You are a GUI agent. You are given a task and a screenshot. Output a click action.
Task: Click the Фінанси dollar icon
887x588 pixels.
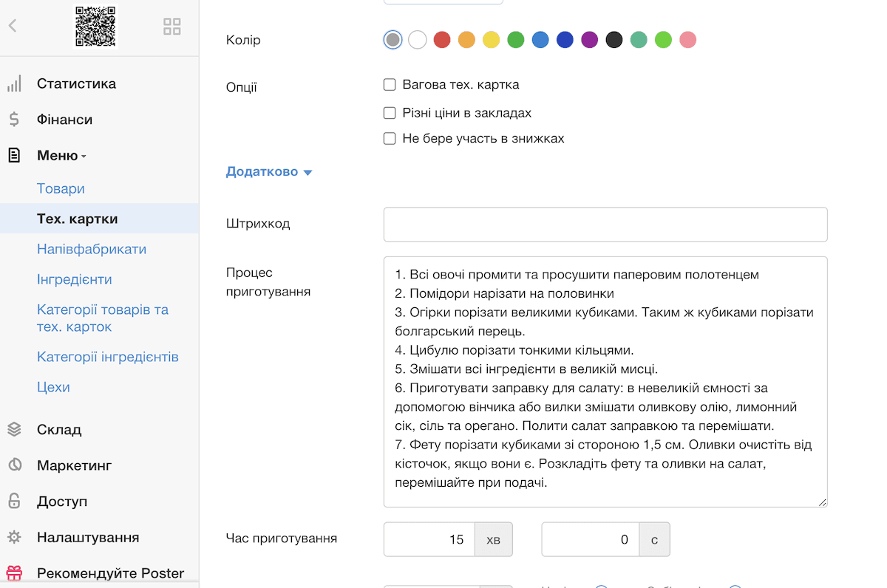tap(14, 120)
